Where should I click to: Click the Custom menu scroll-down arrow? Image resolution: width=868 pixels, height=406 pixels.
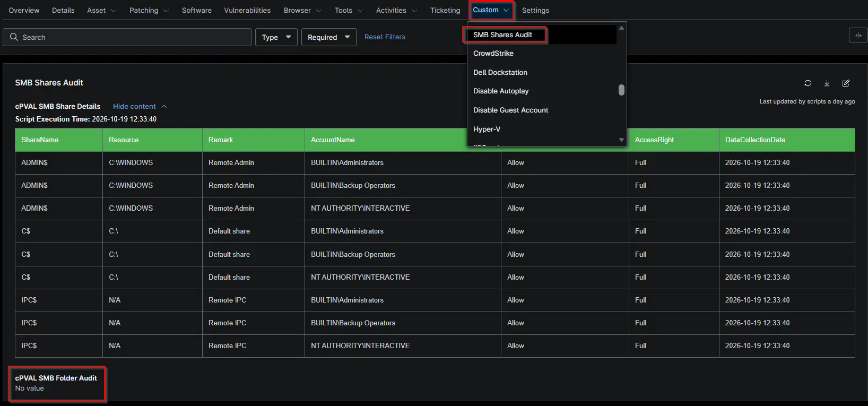coord(621,140)
